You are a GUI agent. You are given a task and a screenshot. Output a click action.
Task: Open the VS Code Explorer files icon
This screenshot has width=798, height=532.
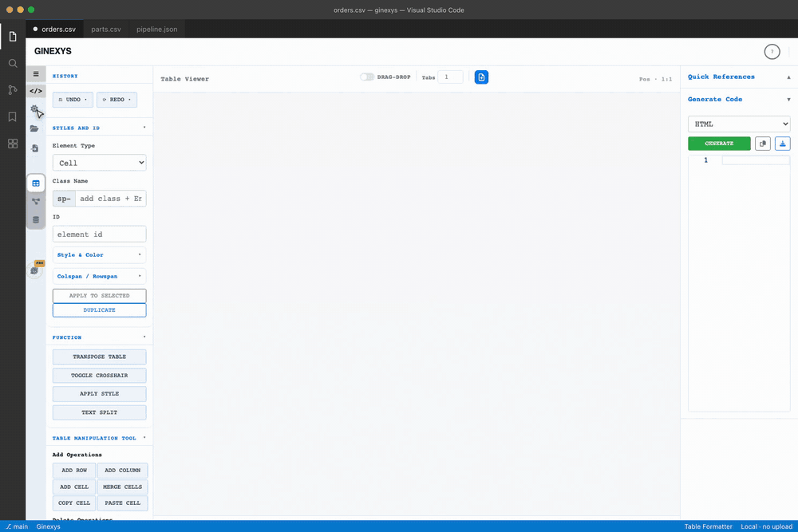point(13,37)
